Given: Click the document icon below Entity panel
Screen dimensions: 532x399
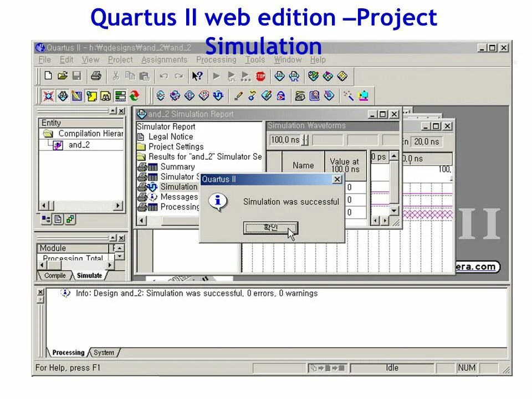Looking at the screenshot, I should coord(58,219).
